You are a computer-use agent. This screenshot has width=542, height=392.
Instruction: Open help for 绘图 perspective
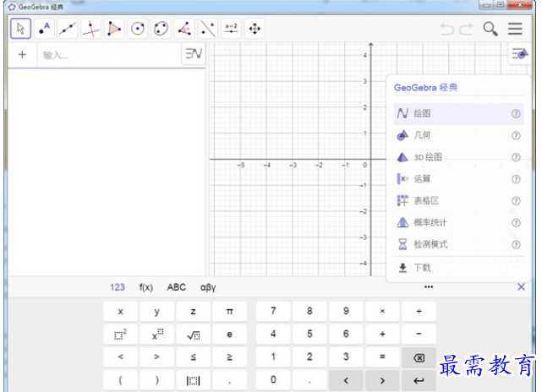point(516,113)
